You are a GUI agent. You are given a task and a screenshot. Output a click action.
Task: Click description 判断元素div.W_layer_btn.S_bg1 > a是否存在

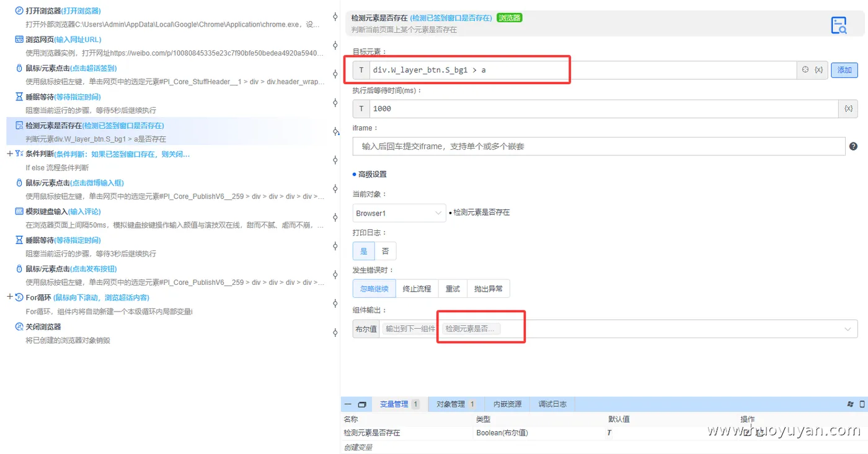95,139
